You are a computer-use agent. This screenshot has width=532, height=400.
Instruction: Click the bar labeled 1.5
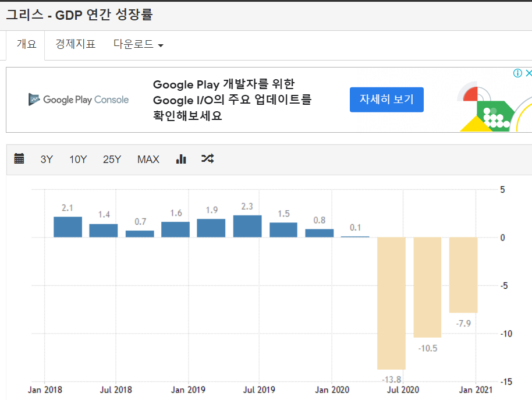283,229
